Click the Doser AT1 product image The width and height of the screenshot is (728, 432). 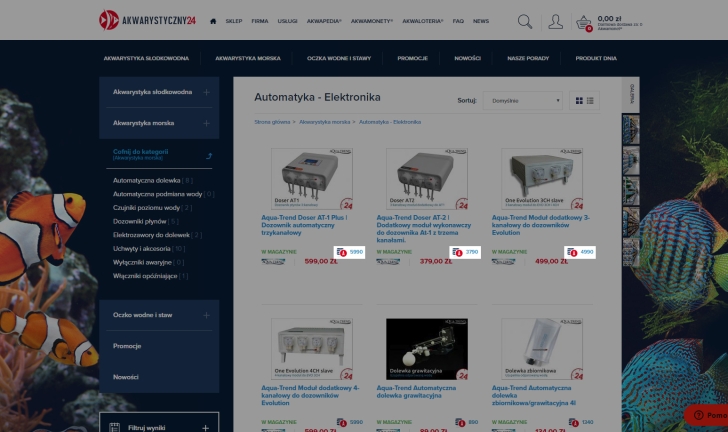[312, 179]
